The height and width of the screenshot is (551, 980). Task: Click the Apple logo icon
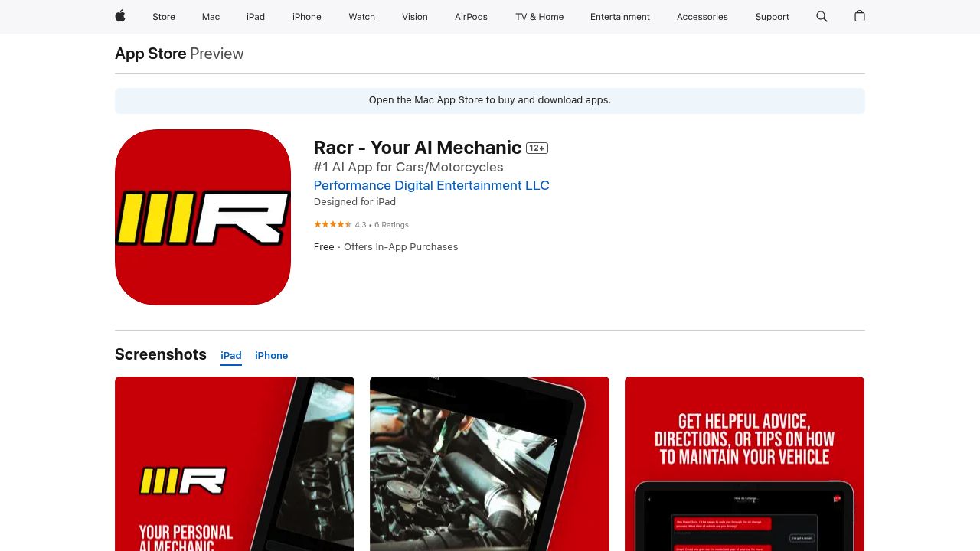tap(120, 16)
